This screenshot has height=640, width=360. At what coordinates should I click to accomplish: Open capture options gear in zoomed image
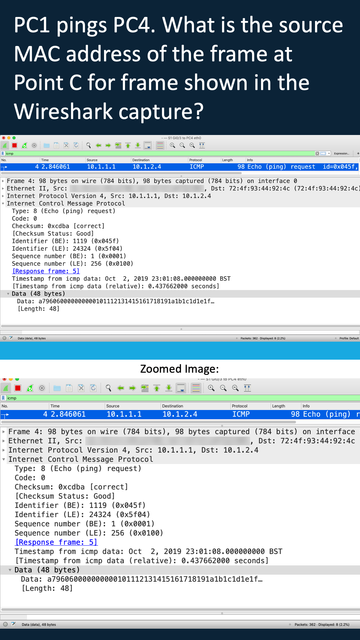(x=41, y=388)
